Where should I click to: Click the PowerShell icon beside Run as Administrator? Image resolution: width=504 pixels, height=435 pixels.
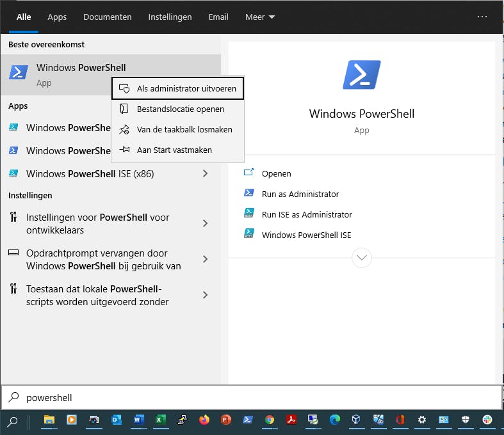point(249,193)
